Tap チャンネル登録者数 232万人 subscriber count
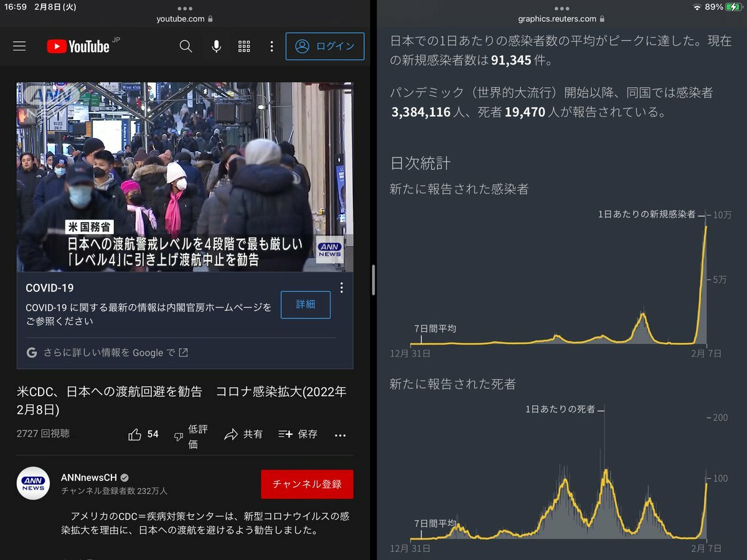The height and width of the screenshot is (560, 747). [x=114, y=491]
